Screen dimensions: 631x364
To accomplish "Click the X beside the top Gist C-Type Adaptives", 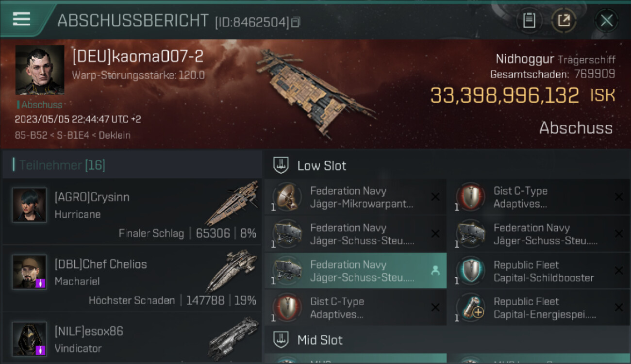I will (x=619, y=197).
